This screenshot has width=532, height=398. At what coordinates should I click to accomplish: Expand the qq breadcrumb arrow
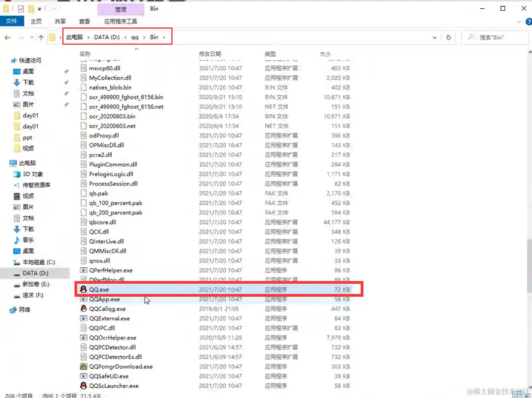point(144,37)
